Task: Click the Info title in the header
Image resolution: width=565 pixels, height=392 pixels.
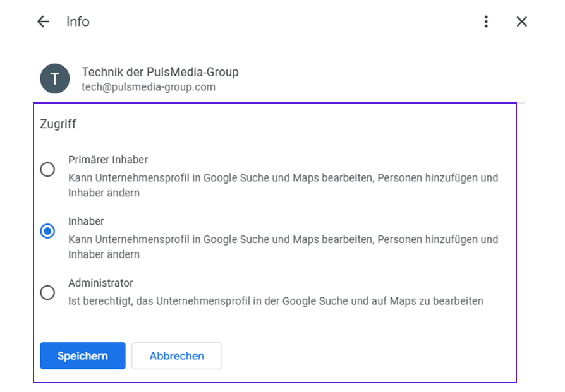Action: coord(78,21)
